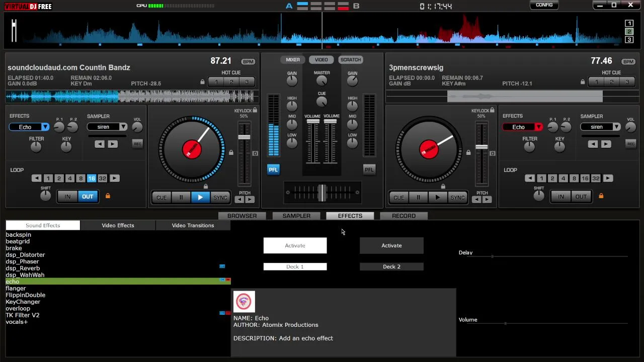Toggle left deck loop lock icon
This screenshot has height=362, width=644.
pos(107,196)
